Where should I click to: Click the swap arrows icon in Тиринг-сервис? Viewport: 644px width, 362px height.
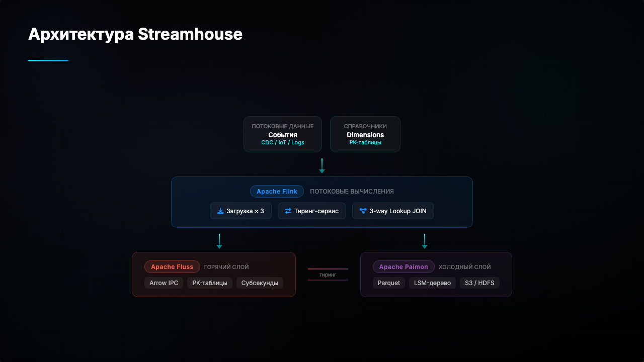pyautogui.click(x=288, y=211)
